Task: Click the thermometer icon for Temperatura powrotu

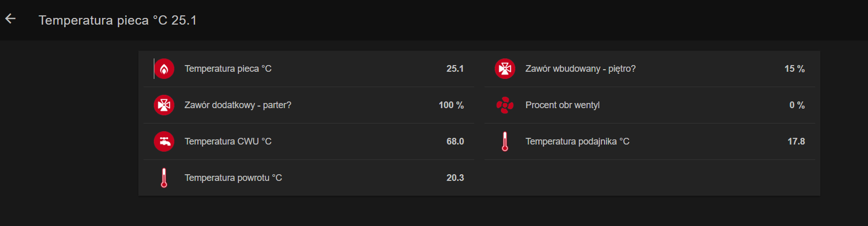Action: click(x=164, y=178)
